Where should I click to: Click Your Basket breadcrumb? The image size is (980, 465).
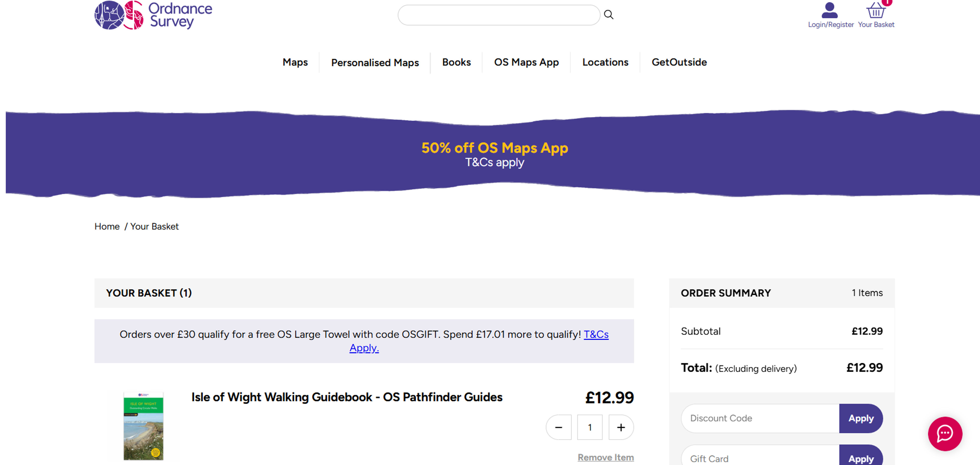tap(154, 227)
